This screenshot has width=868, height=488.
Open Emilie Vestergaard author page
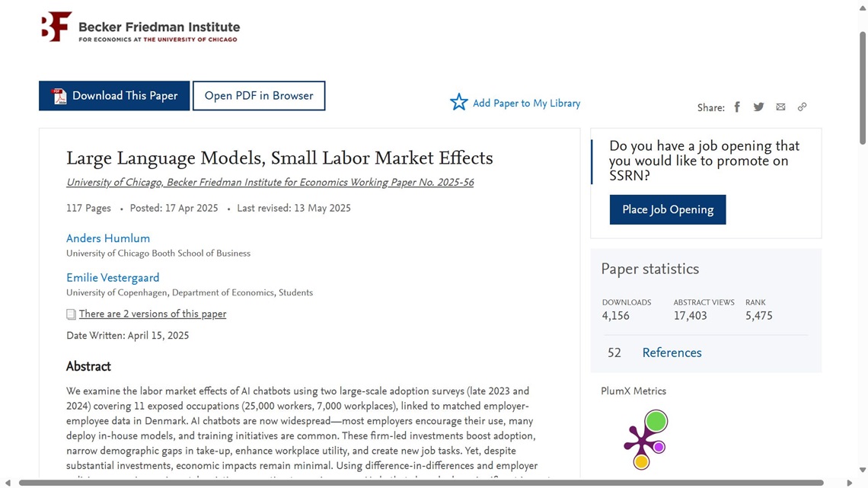113,278
